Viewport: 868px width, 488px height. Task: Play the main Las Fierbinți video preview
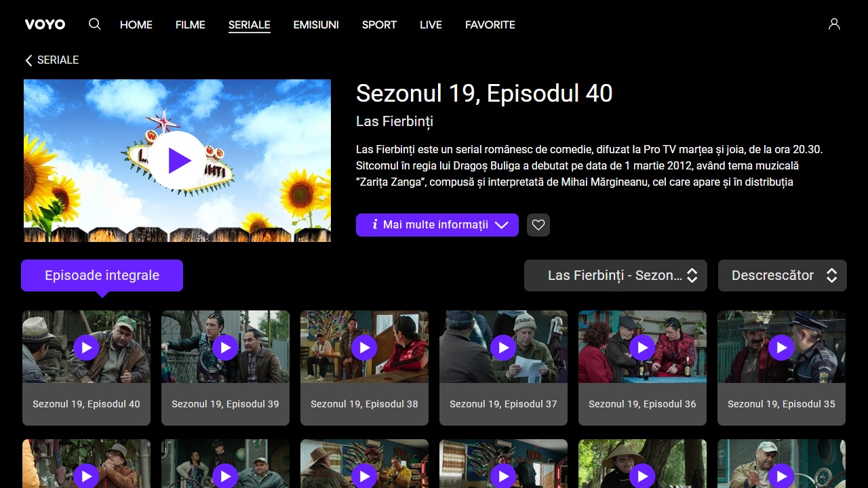(x=178, y=161)
